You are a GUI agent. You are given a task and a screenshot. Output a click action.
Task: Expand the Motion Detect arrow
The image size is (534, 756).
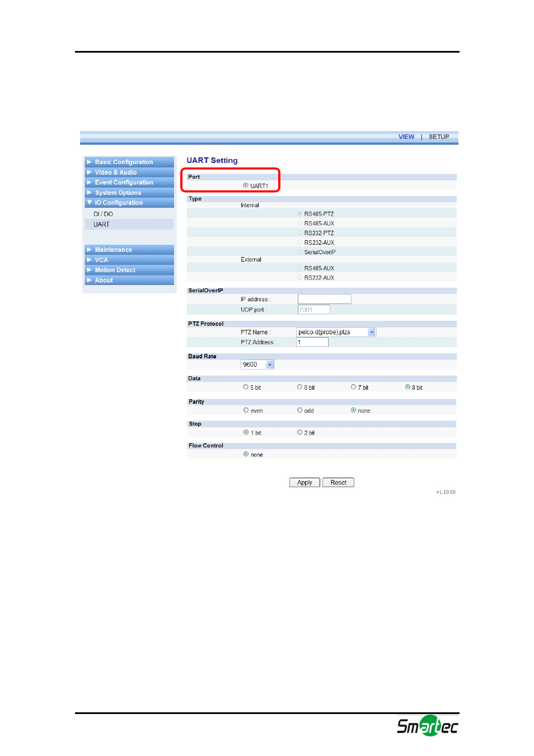[x=89, y=269]
